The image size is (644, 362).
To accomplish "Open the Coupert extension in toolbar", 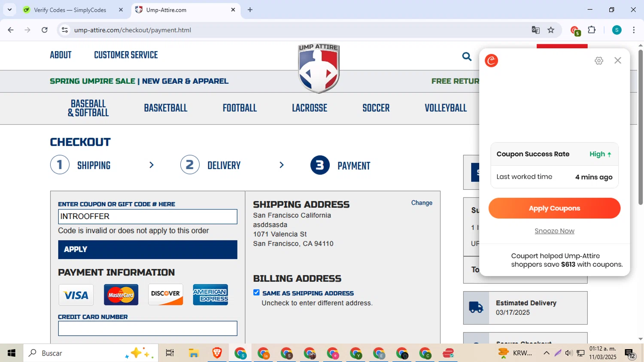I will click(575, 30).
